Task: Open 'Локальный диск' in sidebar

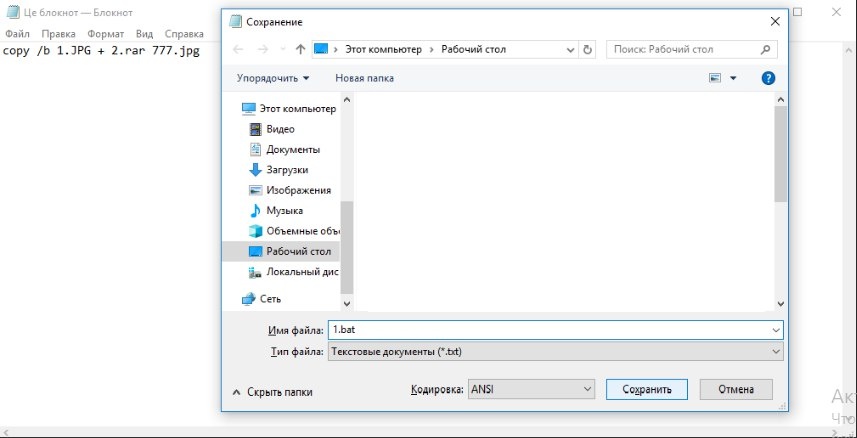Action: (294, 272)
